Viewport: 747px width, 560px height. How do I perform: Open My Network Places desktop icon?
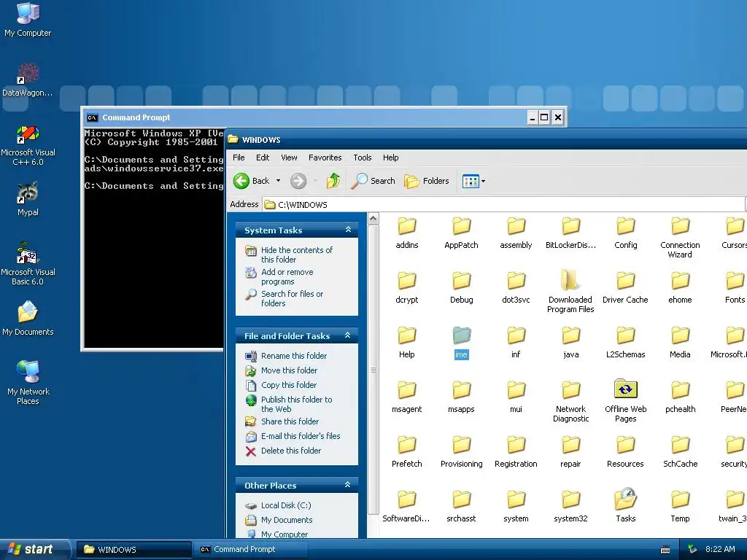pyautogui.click(x=28, y=382)
